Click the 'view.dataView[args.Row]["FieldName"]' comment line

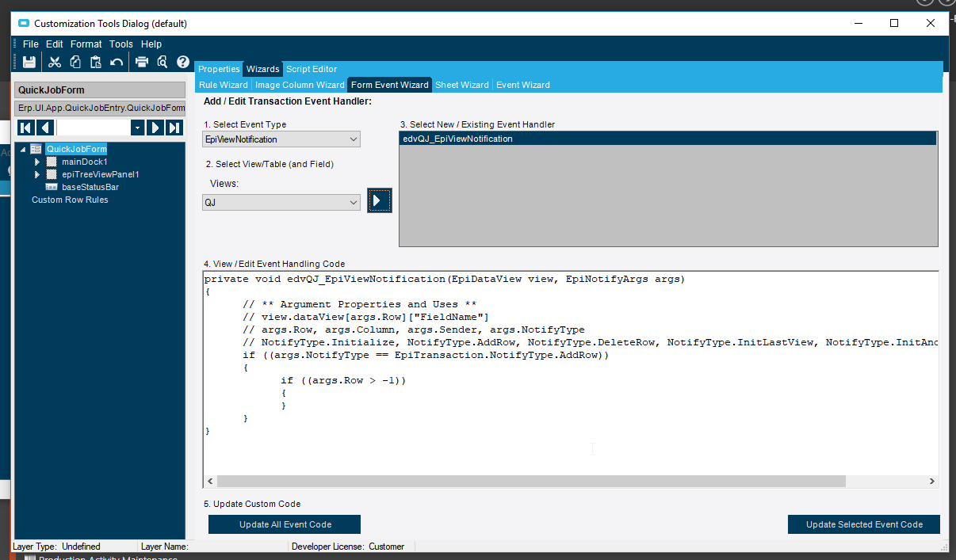click(365, 317)
